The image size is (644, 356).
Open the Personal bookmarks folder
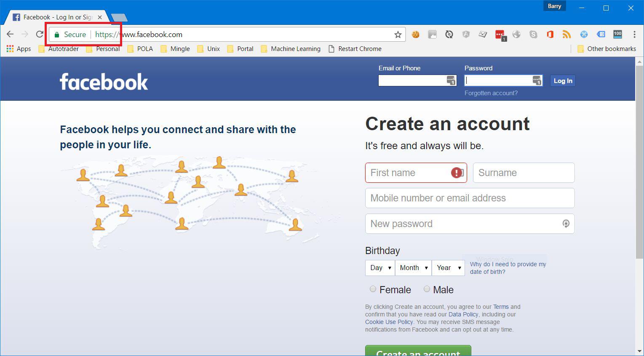coord(103,49)
